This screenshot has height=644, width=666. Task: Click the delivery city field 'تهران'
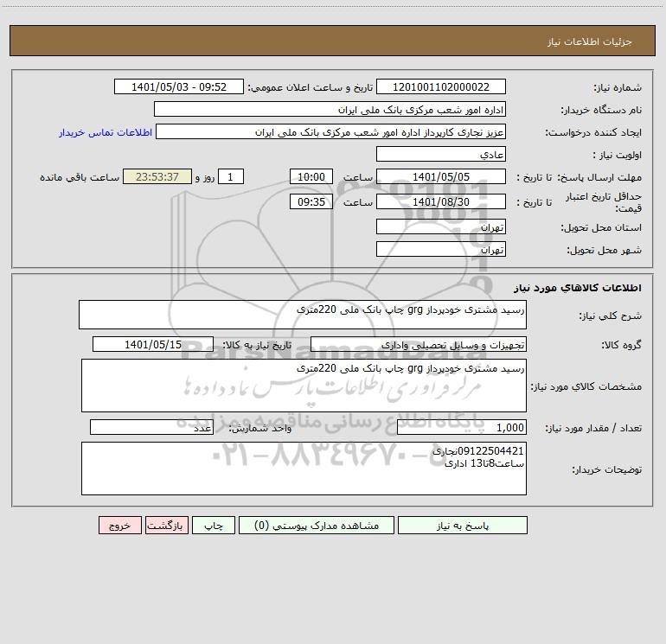[441, 249]
